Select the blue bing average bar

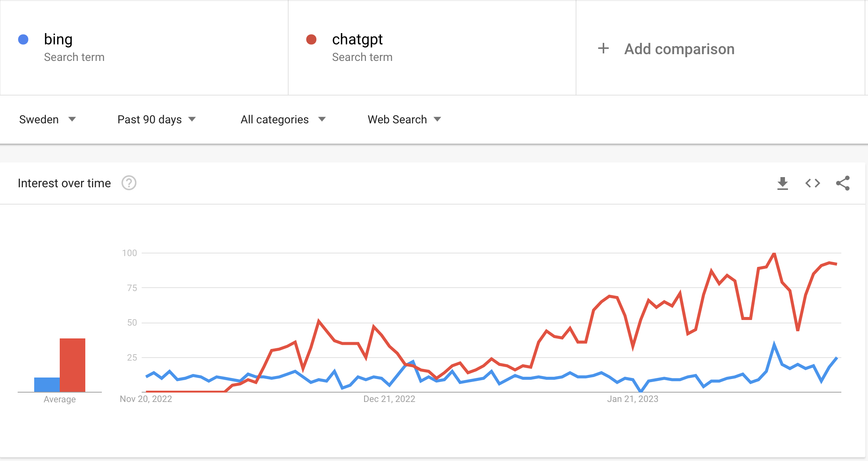47,385
